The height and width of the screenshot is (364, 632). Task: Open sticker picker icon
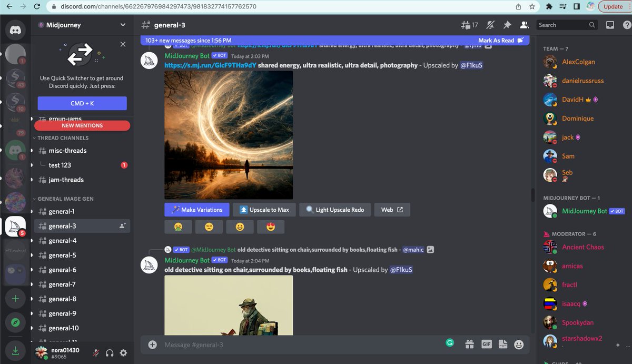[502, 345]
